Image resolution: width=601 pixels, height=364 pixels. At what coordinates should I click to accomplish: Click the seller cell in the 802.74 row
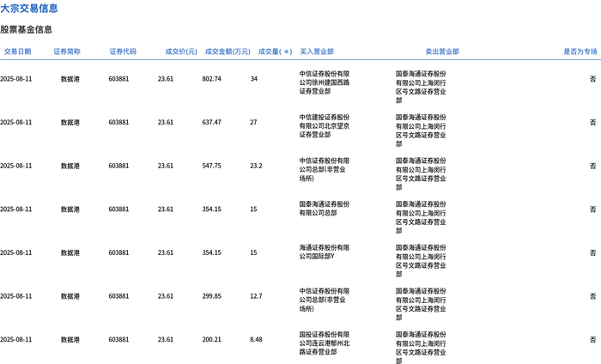tap(421, 87)
